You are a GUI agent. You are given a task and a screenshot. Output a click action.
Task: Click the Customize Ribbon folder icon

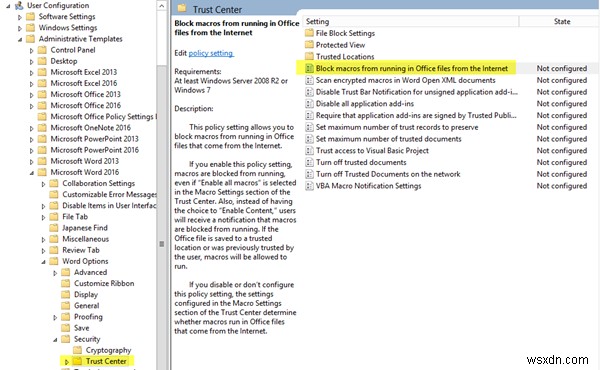(x=66, y=283)
